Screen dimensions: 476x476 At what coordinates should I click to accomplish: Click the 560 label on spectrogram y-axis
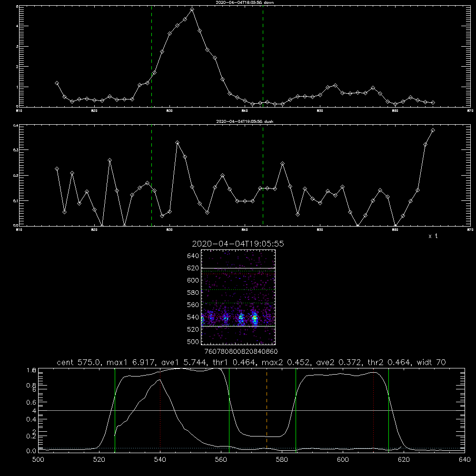pyautogui.click(x=193, y=305)
